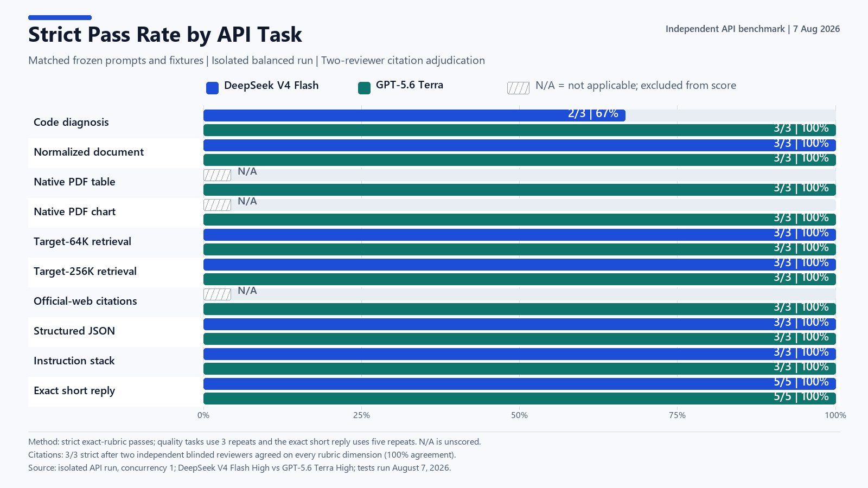Click the Strict Pass Rate by API Task title

165,35
